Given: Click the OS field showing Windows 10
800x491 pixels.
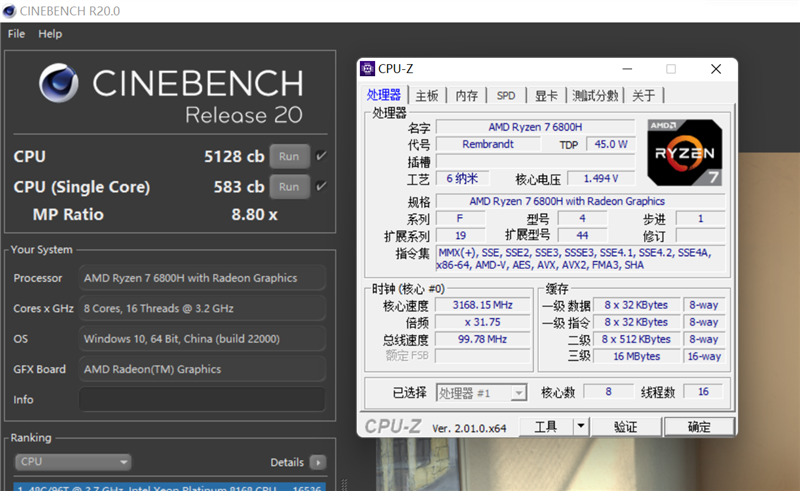Looking at the screenshot, I should click(203, 339).
